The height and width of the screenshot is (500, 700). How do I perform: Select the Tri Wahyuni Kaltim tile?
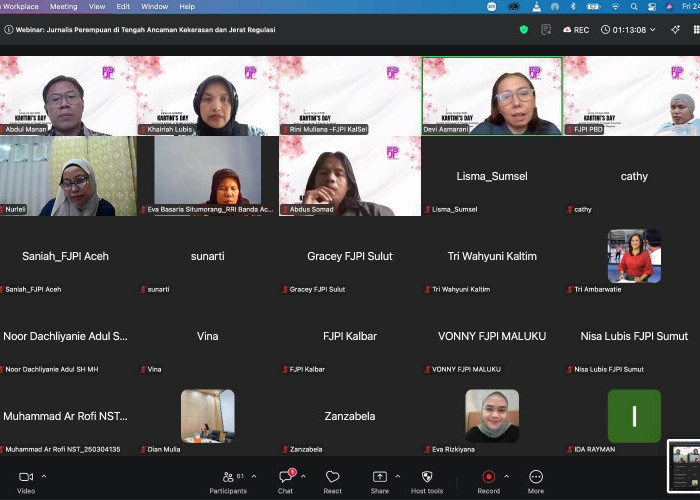pyautogui.click(x=492, y=256)
